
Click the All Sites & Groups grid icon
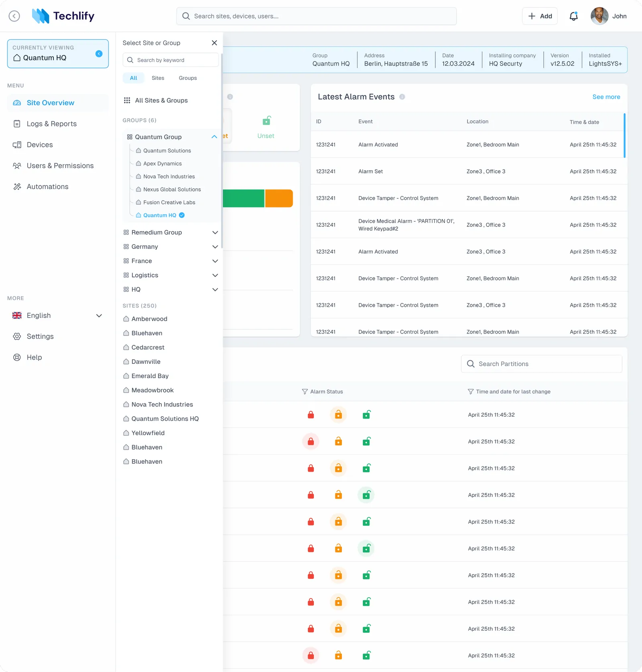pyautogui.click(x=127, y=100)
